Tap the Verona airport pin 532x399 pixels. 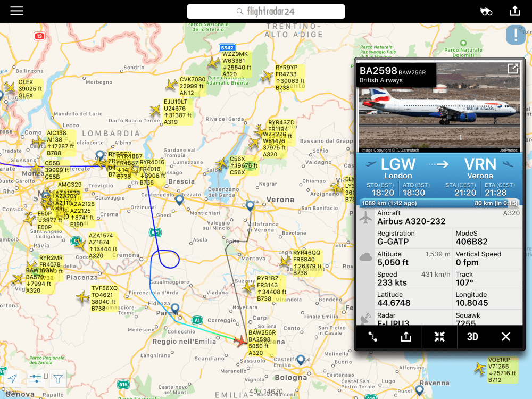point(250,205)
